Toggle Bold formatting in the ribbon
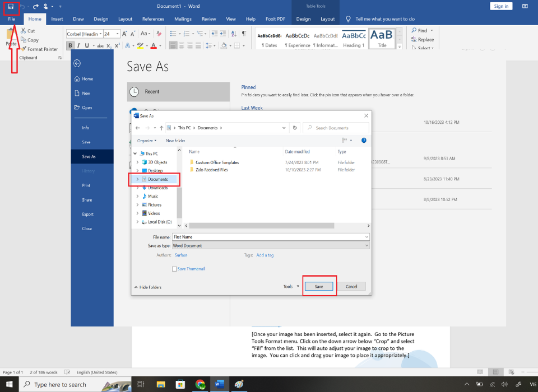 coord(71,45)
